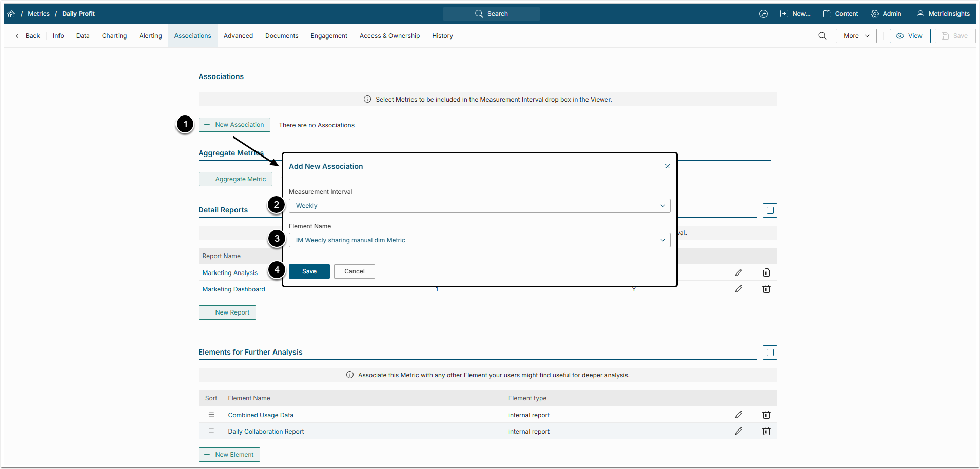
Task: Edit the Marketing Analysis report row
Action: pos(738,272)
